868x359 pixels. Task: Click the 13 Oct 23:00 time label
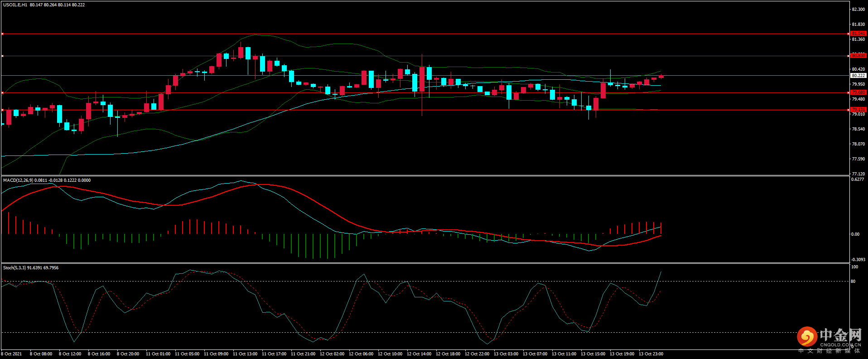click(651, 354)
